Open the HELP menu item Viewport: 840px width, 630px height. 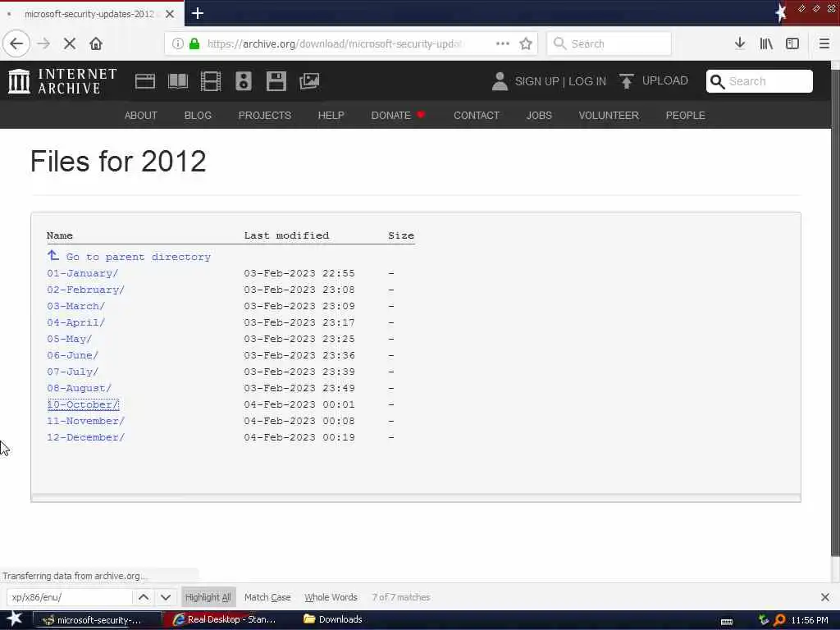[331, 115]
